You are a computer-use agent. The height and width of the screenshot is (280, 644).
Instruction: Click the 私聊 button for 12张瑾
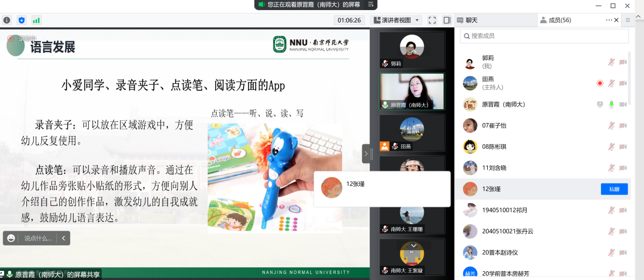click(614, 189)
